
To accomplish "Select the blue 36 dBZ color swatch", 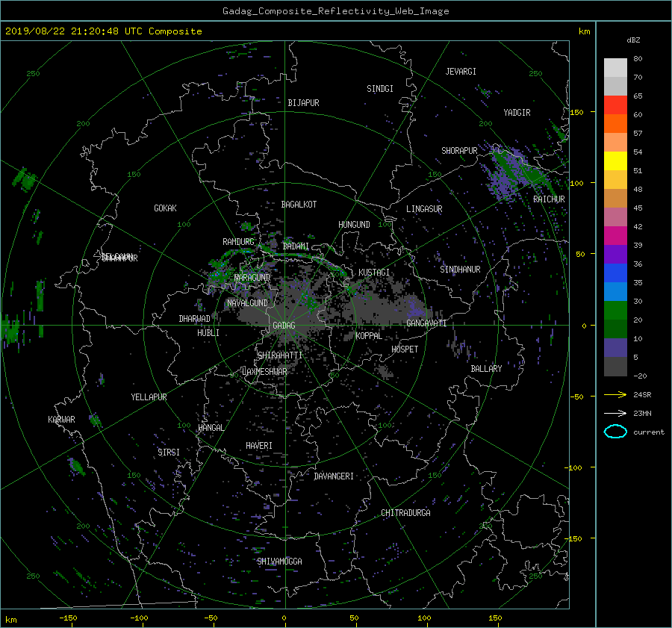I will click(x=615, y=273).
